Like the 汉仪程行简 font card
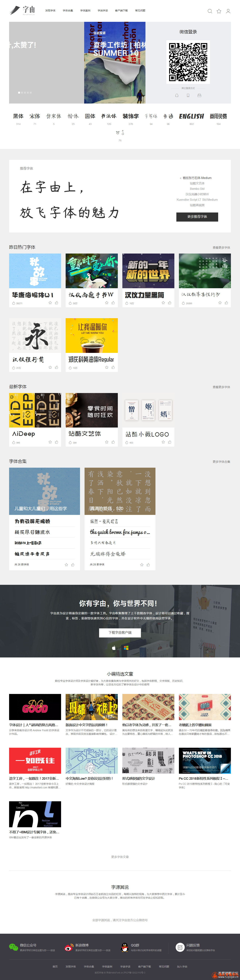The image size is (240, 980). click(56, 368)
